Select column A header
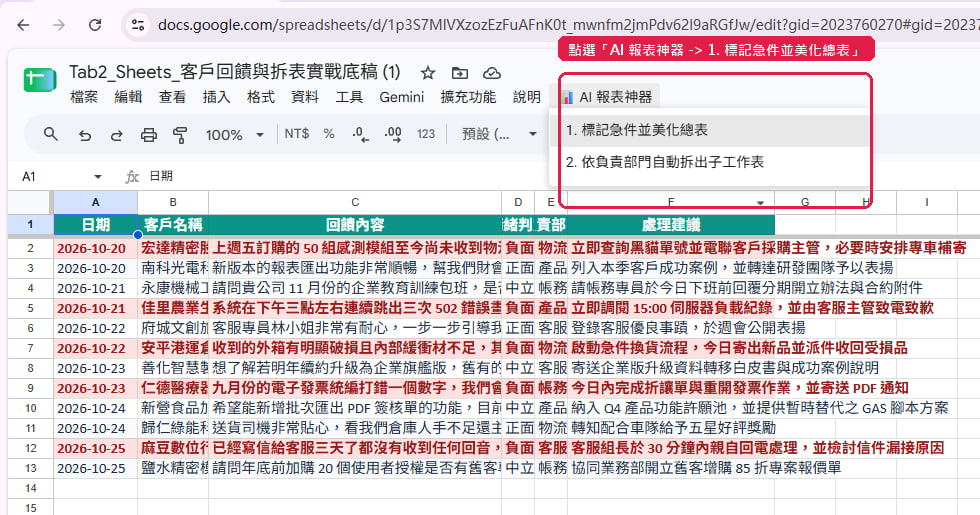Image resolution: width=980 pixels, height=515 pixels. 95,202
